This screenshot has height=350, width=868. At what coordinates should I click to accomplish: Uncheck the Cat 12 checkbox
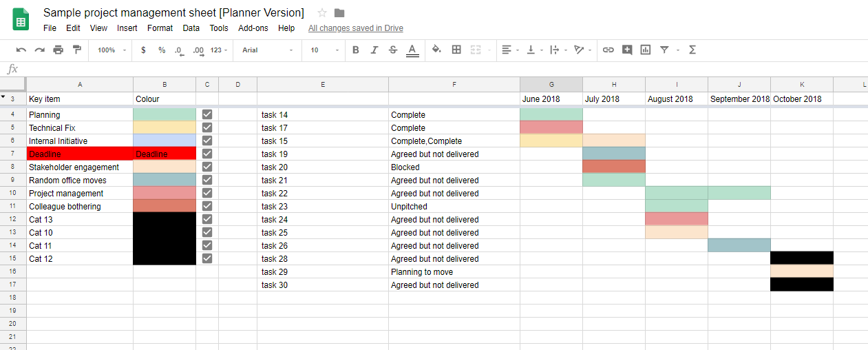[x=207, y=259]
